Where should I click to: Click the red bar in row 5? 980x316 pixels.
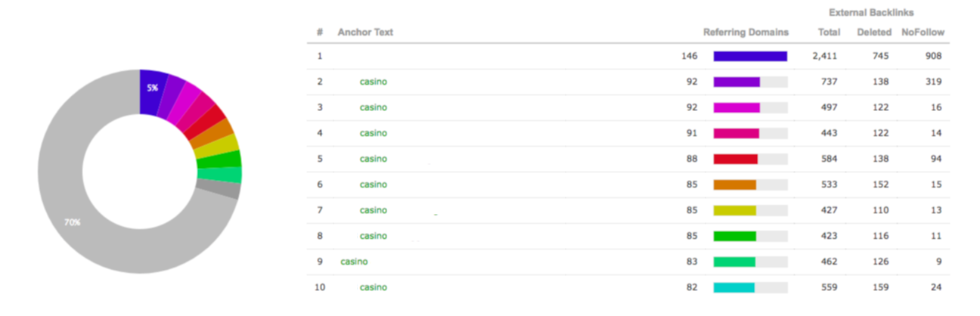[736, 159]
